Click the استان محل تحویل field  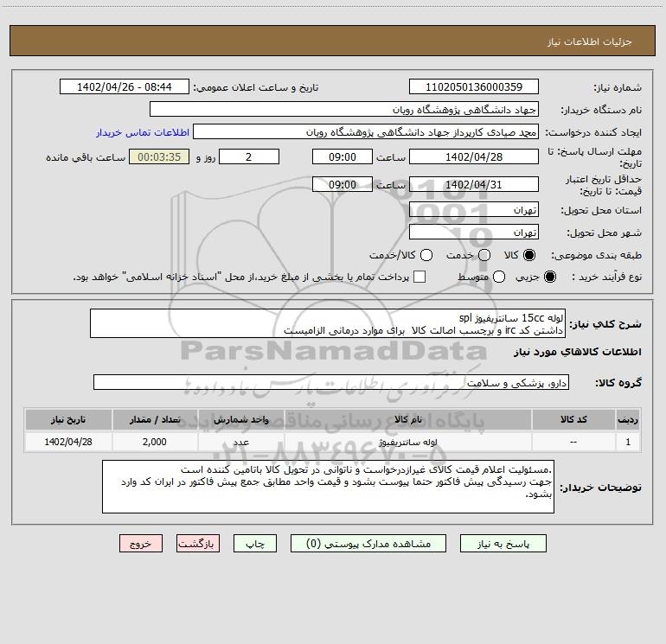coord(474,209)
